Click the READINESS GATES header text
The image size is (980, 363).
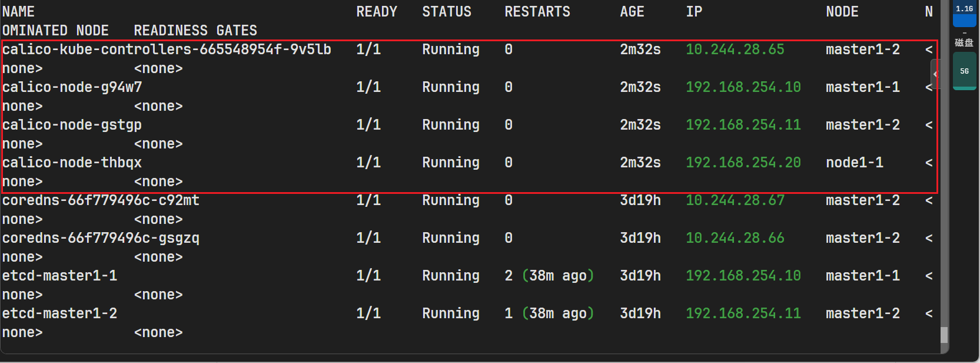[195, 31]
